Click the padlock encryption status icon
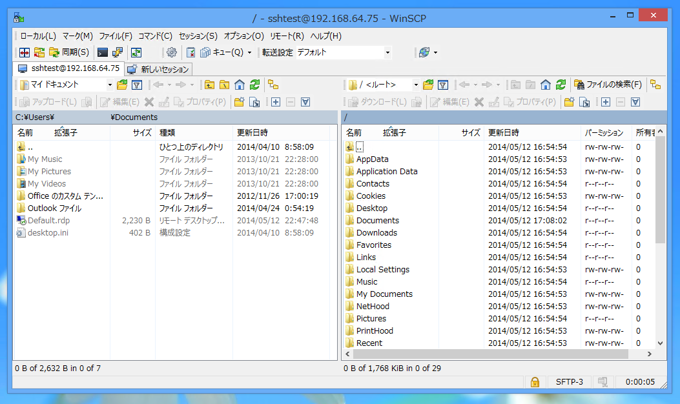680x404 pixels. [x=535, y=382]
